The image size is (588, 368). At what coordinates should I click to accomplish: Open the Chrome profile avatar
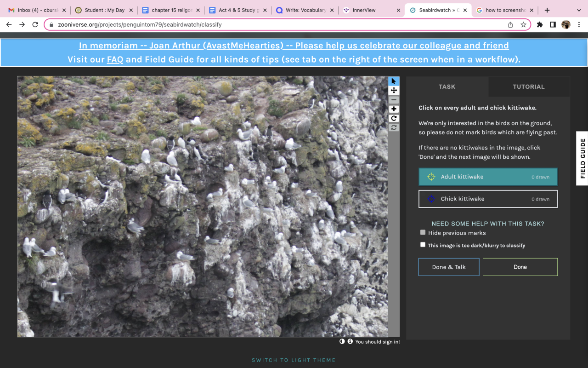coord(565,25)
